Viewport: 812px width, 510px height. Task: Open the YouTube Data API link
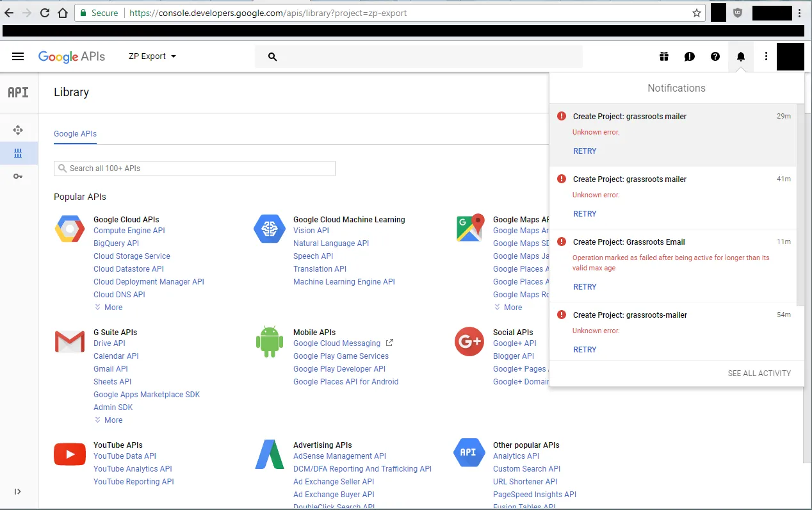[125, 456]
